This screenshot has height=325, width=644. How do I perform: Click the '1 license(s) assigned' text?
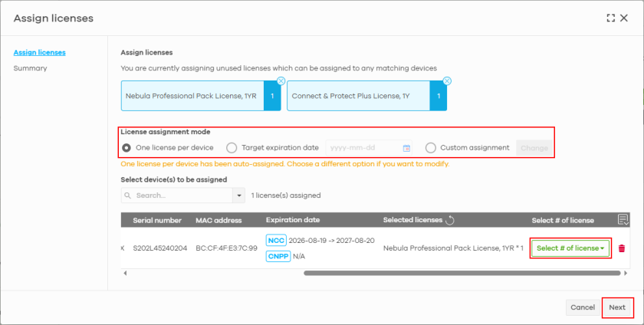(286, 195)
